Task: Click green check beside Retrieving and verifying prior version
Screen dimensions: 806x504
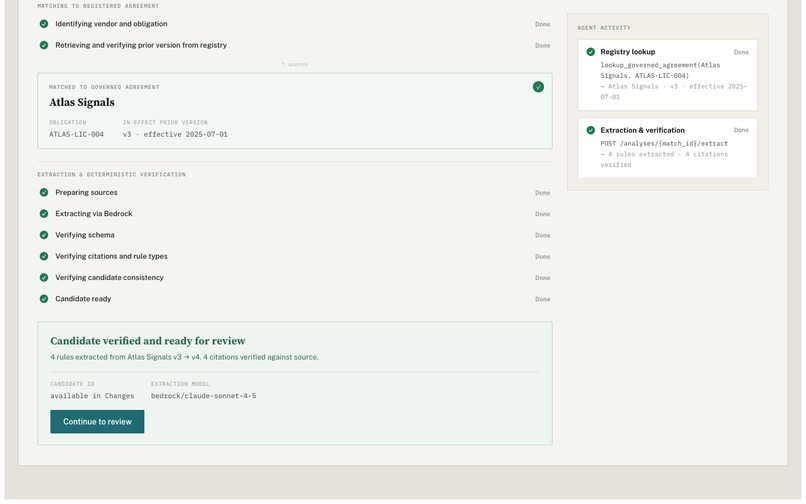Action: coord(44,45)
